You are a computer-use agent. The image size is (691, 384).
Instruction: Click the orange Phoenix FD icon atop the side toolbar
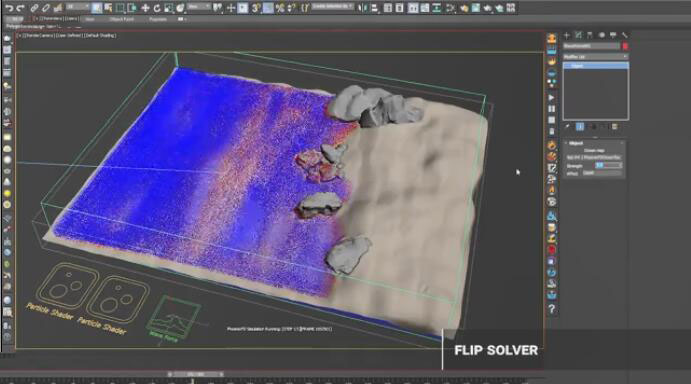pos(552,38)
